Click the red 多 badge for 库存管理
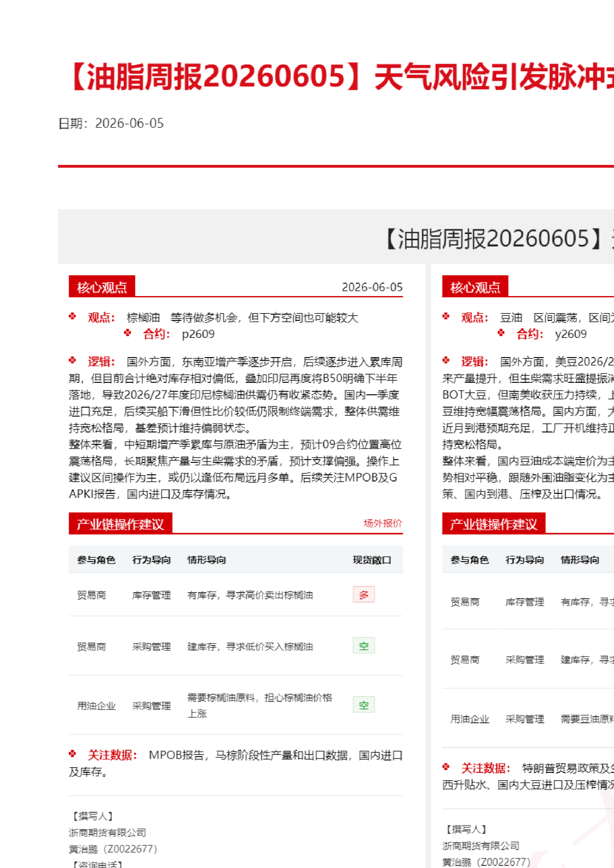This screenshot has width=614, height=868. (x=364, y=595)
